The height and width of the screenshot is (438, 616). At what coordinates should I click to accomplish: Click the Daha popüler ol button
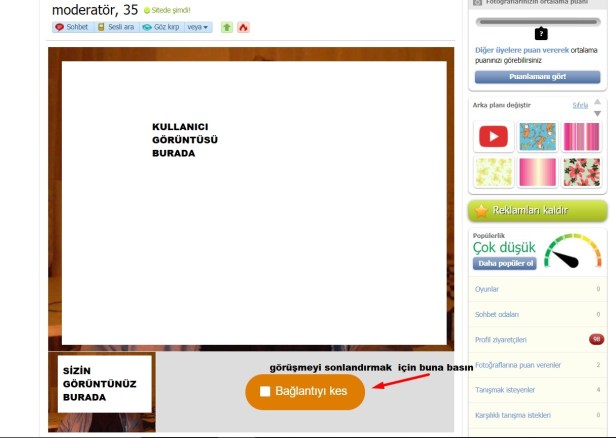click(505, 264)
